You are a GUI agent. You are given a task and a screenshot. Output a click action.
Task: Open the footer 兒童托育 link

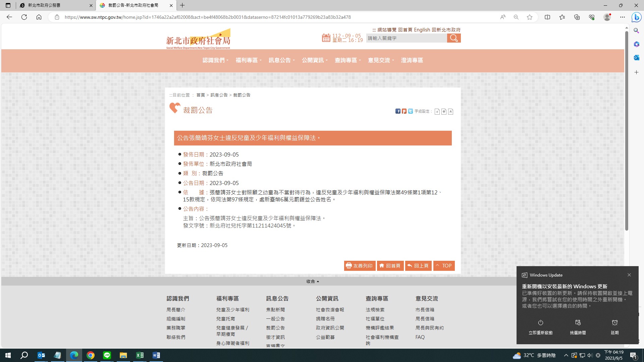click(x=226, y=319)
